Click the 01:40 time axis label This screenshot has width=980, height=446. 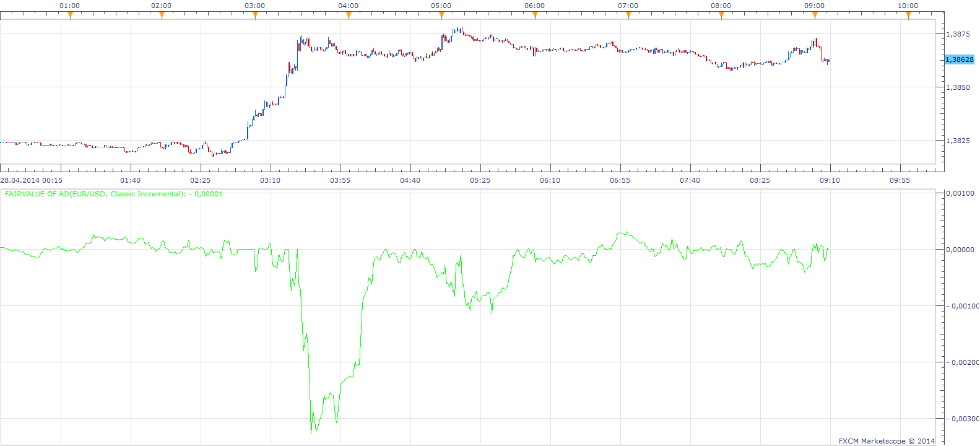(x=130, y=180)
